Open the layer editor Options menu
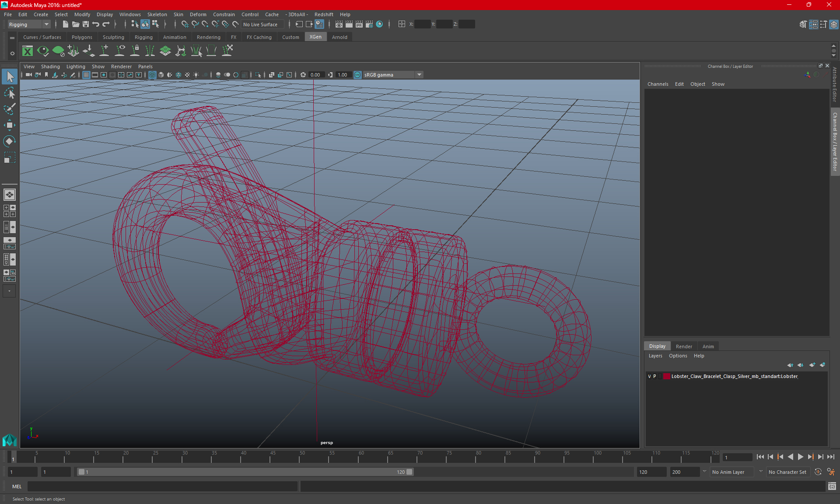This screenshot has height=504, width=840. (678, 356)
